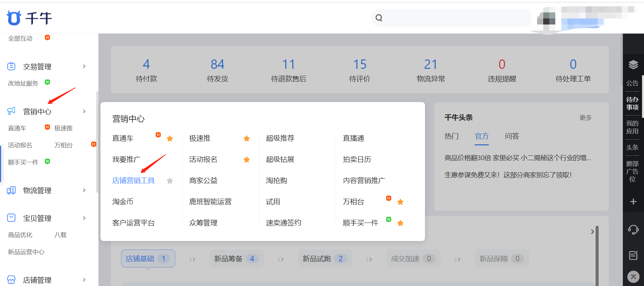Open 淘抢购 in the popup menu
This screenshot has width=644, height=286.
pyautogui.click(x=276, y=181)
